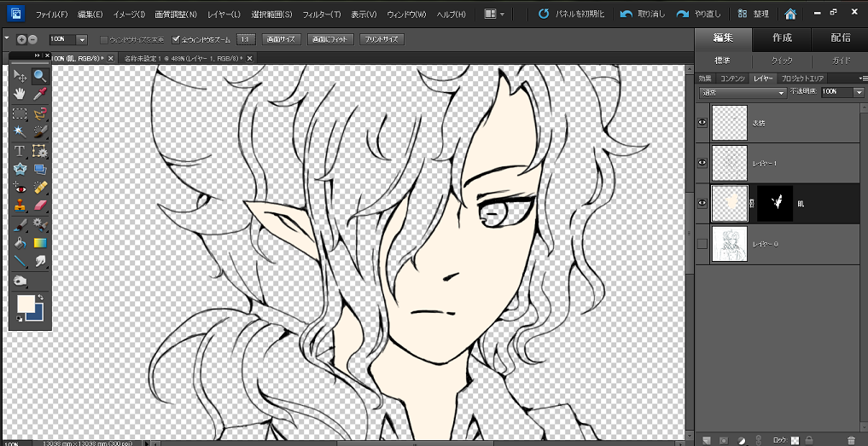Select the Eraser tool
Viewport: 868px width, 446px height.
coord(39,206)
